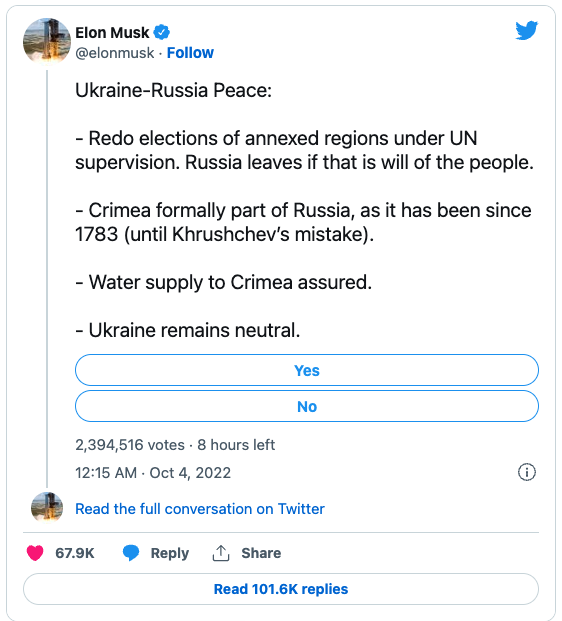562x621 pixels.
Task: Like the tweet with heart icon
Action: tap(35, 553)
